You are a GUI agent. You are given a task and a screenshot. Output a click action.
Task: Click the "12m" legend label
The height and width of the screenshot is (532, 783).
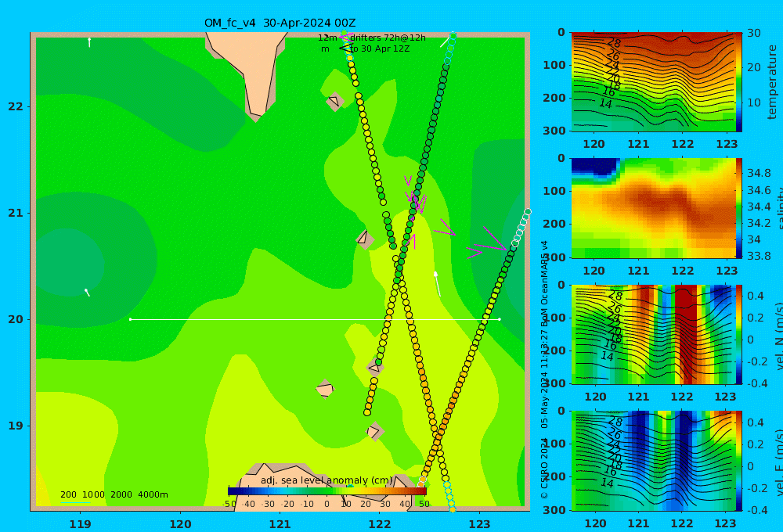click(327, 38)
